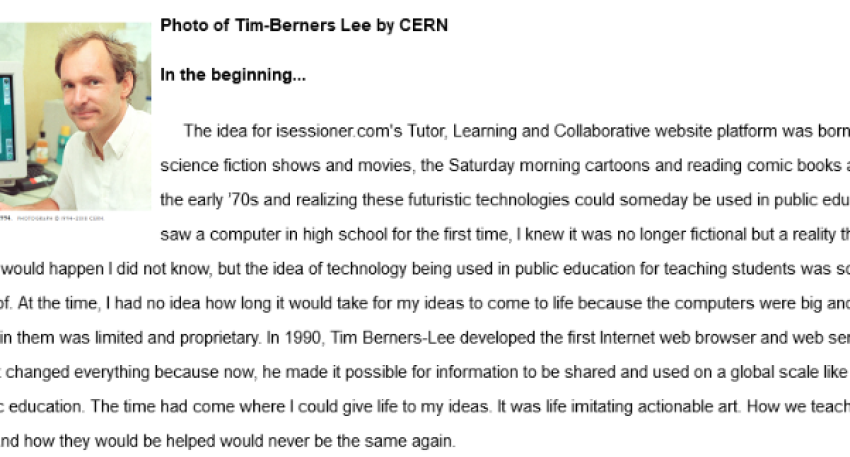The height and width of the screenshot is (457, 850).
Task: Click the computer monitor in the photo
Action: (8, 130)
